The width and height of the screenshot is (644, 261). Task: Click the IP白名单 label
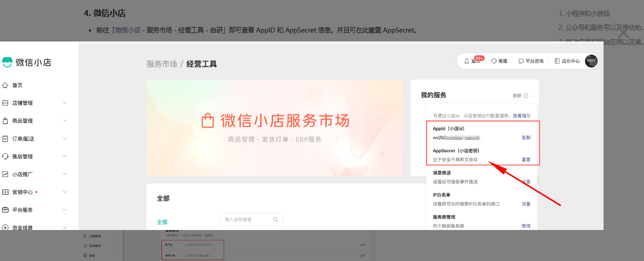coord(442,195)
